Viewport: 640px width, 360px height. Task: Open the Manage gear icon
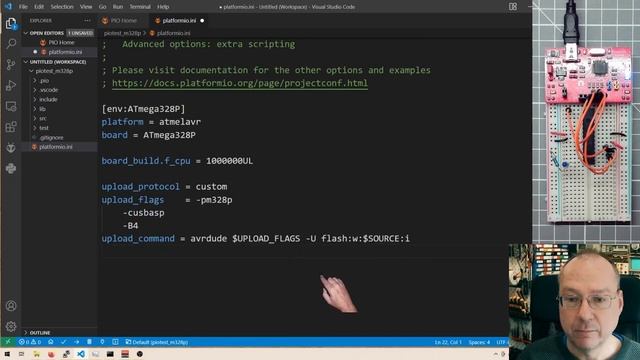click(11, 326)
